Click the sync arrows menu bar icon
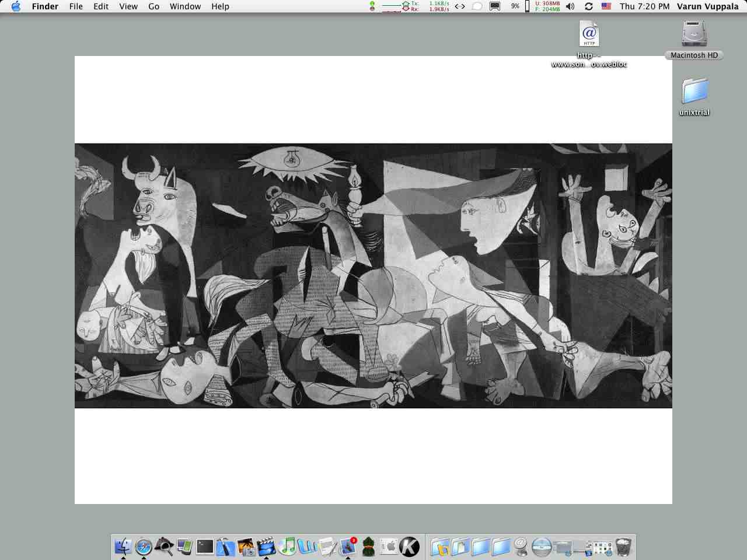747x560 pixels. point(588,6)
